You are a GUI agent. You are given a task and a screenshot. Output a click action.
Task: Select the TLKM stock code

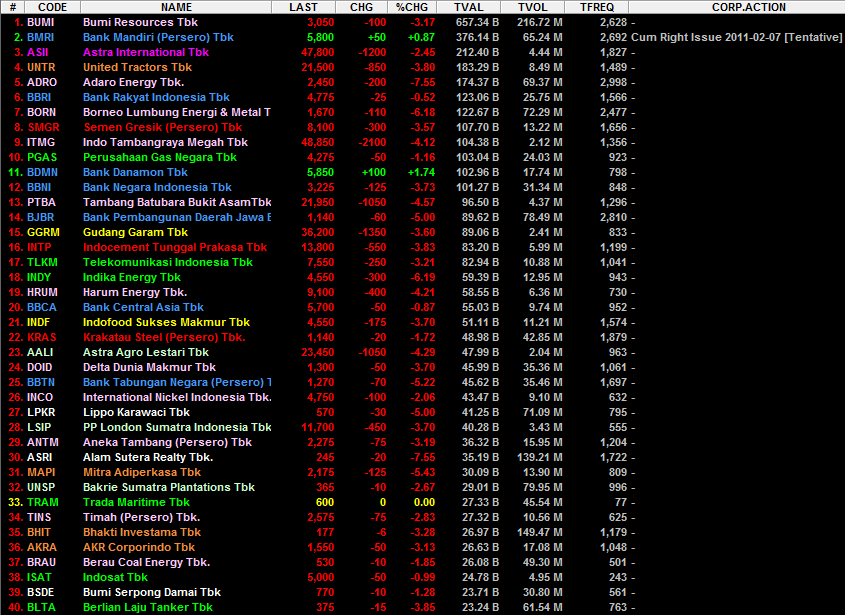tap(42, 262)
